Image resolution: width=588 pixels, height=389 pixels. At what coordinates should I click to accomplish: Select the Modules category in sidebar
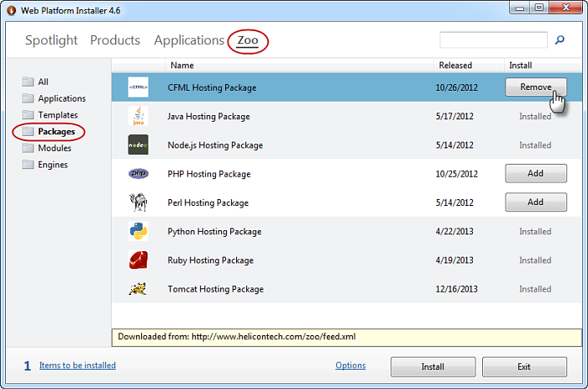pyautogui.click(x=54, y=148)
